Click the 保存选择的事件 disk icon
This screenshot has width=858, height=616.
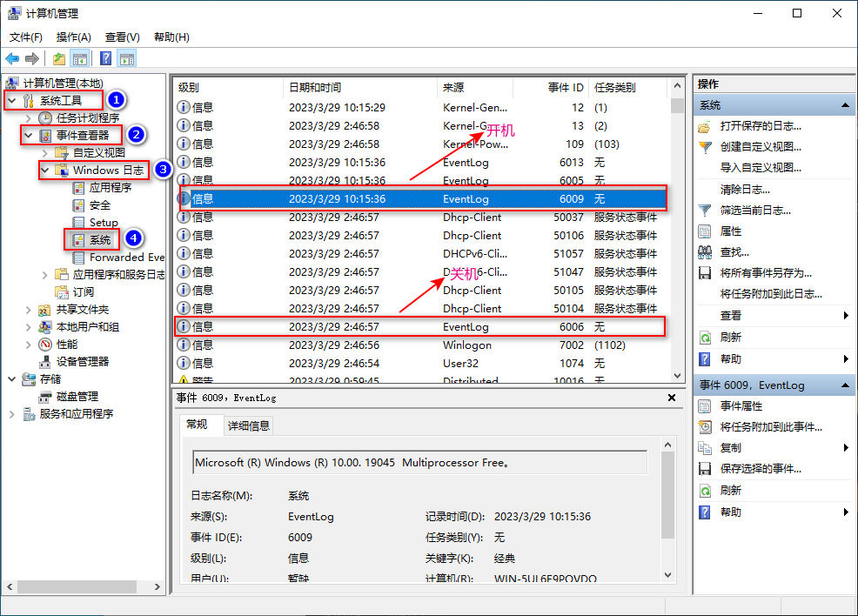705,469
